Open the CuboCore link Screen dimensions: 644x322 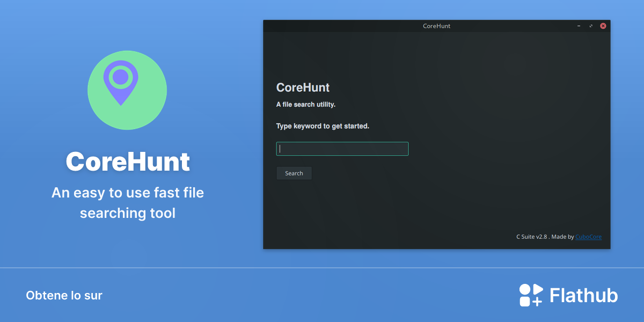(588, 237)
